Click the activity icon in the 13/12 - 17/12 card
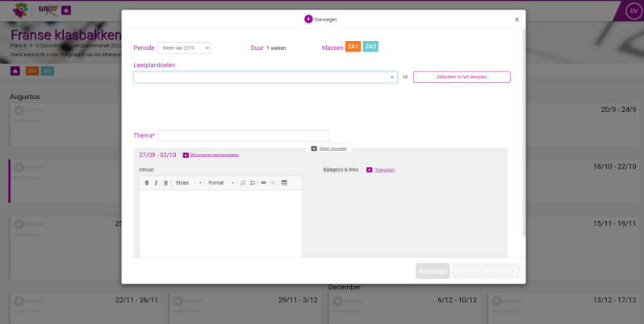Screen dimensions: 644x324 (x=497, y=301)
